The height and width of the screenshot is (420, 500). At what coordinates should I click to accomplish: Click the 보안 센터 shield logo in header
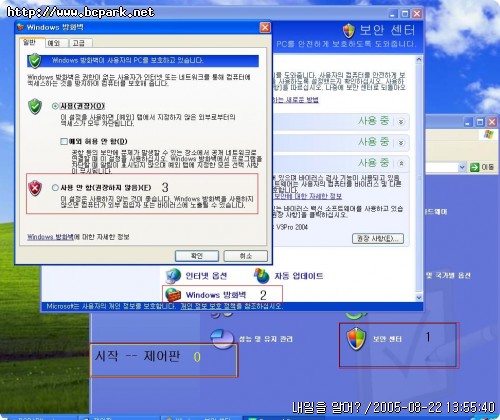click(x=349, y=31)
